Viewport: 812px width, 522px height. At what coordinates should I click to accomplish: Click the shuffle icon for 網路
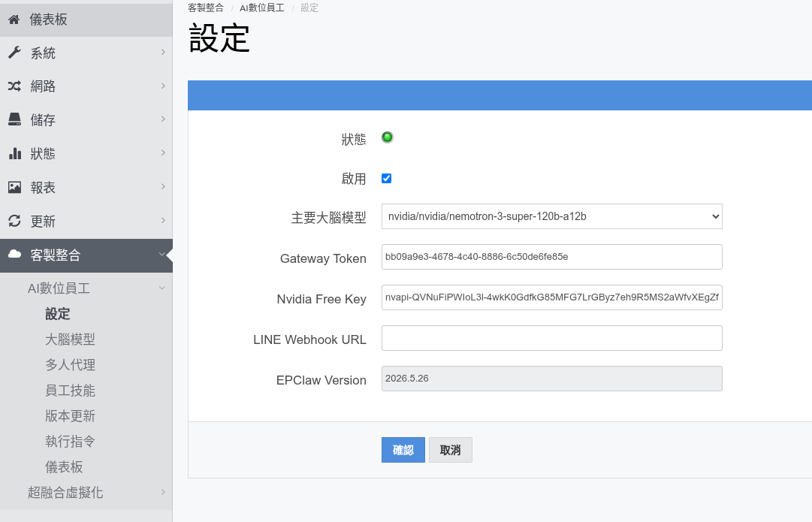pos(14,86)
